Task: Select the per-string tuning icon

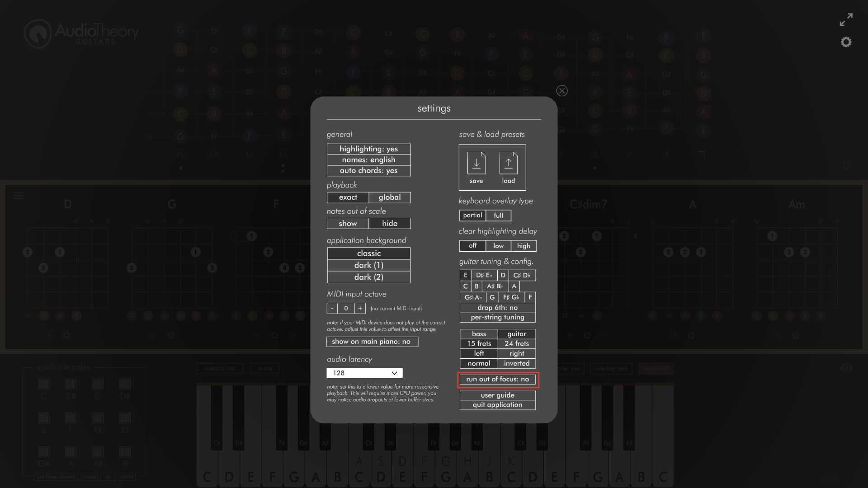Action: [497, 317]
